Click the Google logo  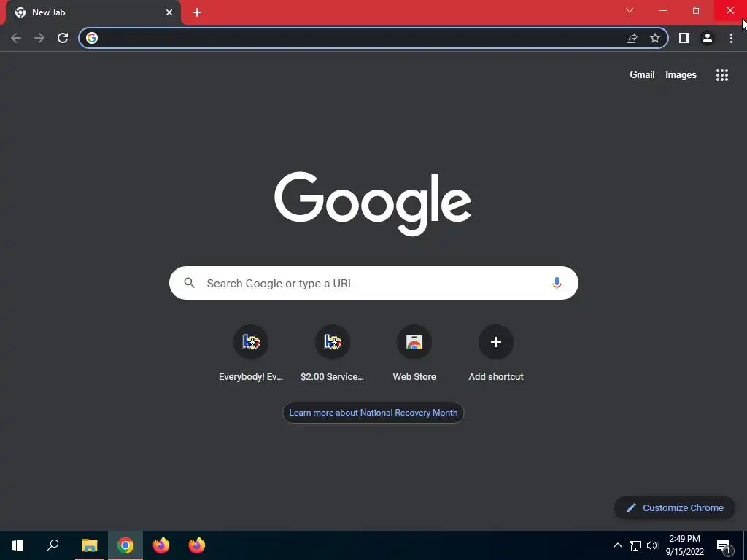373,203
